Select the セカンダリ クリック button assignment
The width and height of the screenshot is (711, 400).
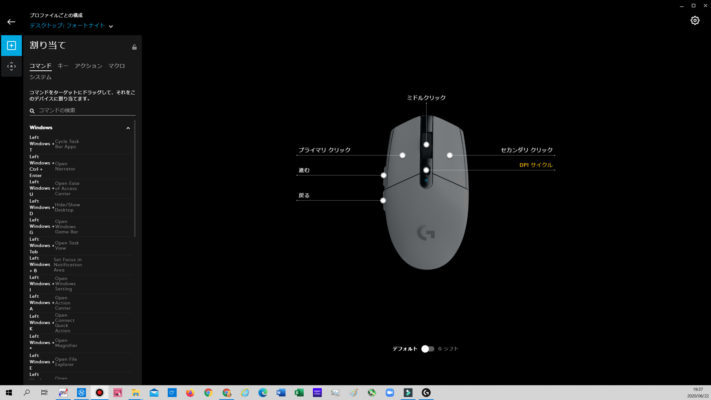526,150
